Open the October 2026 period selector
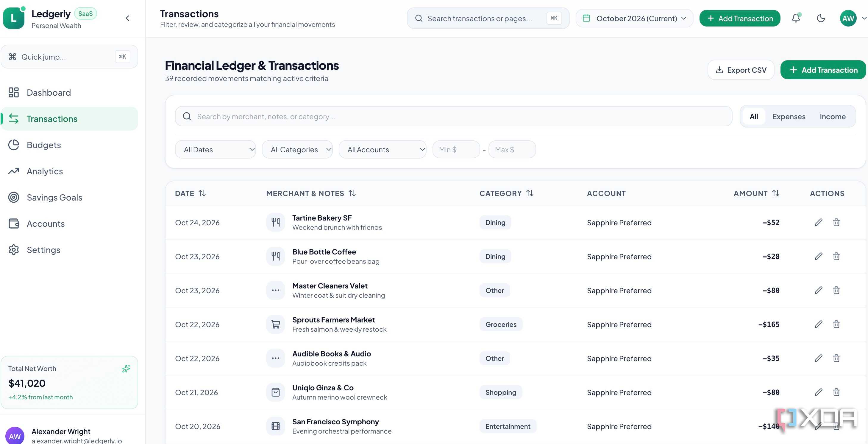The image size is (868, 444). [635, 18]
